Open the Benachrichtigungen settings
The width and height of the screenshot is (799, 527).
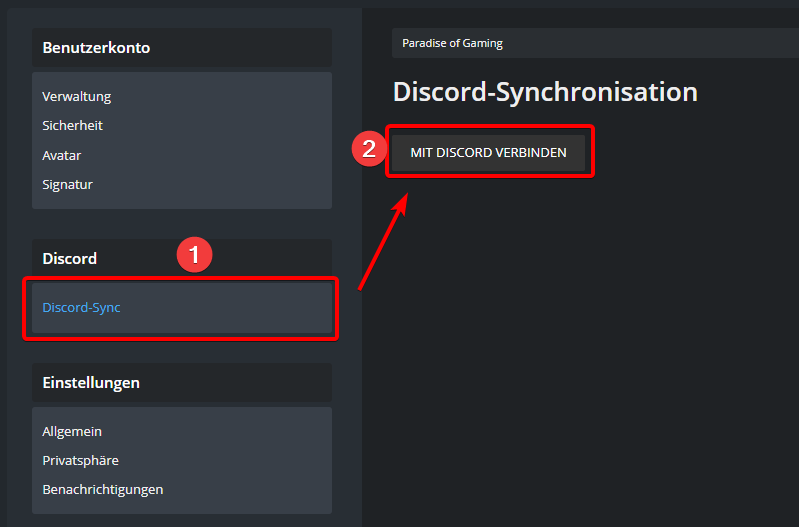click(x=102, y=490)
